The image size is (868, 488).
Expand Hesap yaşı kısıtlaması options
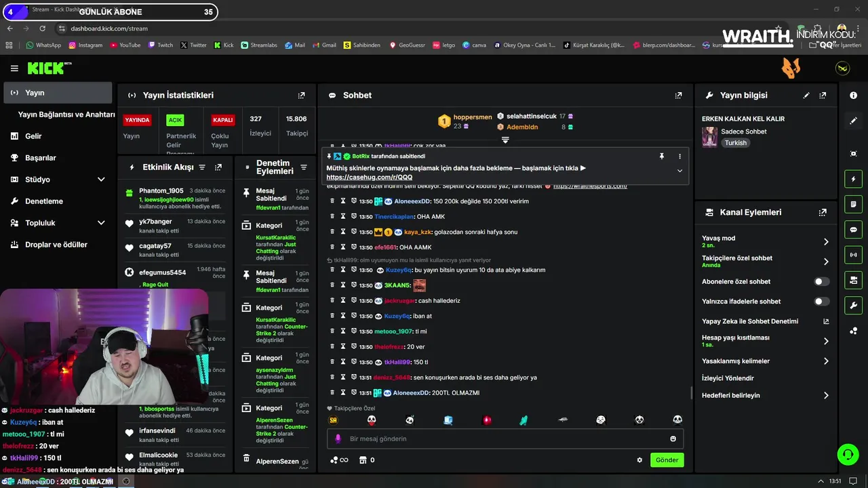(x=826, y=341)
